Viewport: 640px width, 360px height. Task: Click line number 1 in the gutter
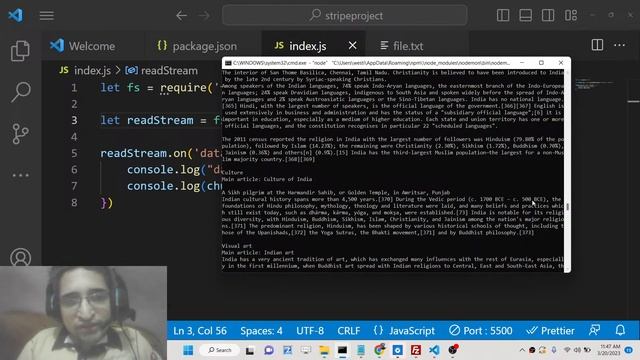74,88
